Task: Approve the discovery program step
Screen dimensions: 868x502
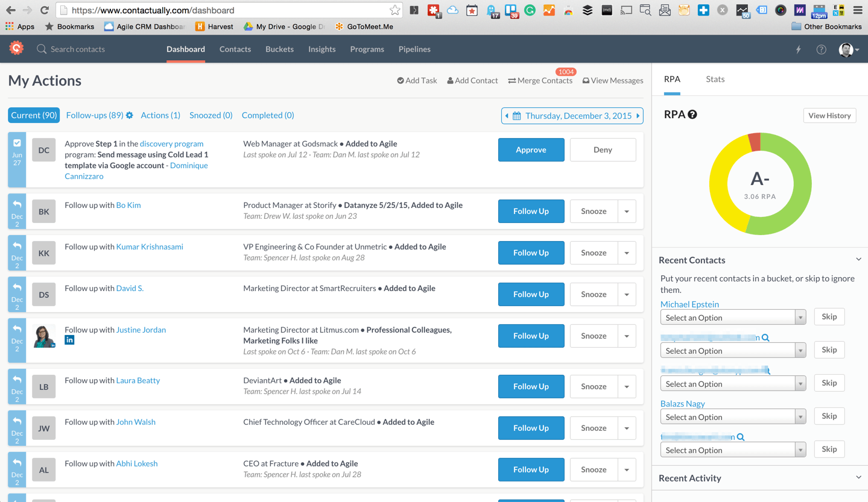Action: pos(531,150)
